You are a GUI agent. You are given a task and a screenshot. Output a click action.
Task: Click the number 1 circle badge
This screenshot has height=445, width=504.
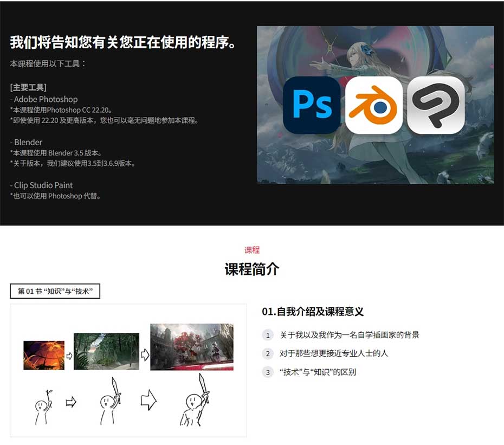[x=268, y=335]
